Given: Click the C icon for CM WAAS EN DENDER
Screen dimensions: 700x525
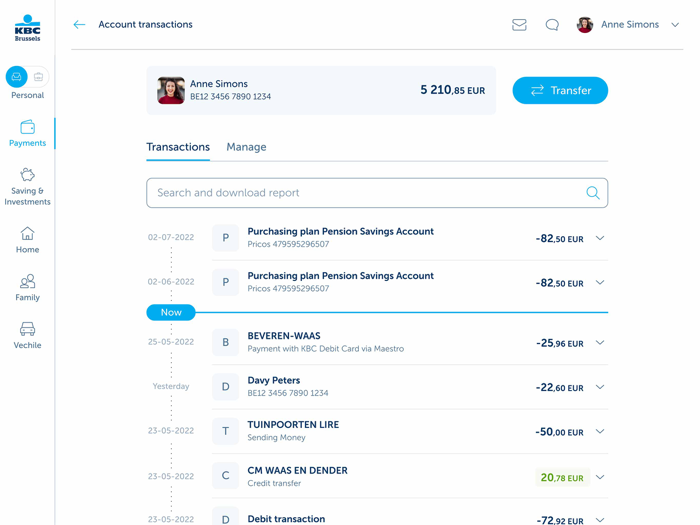Looking at the screenshot, I should (225, 476).
